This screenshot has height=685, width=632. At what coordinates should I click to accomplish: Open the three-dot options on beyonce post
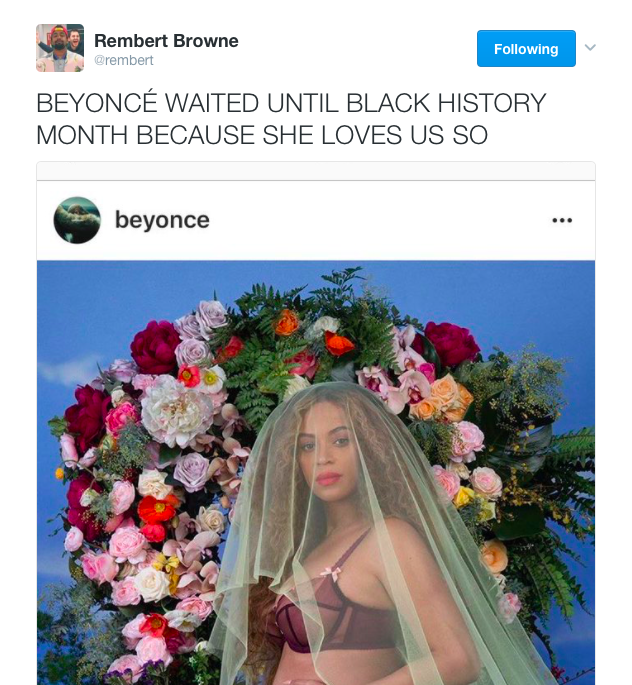562,220
